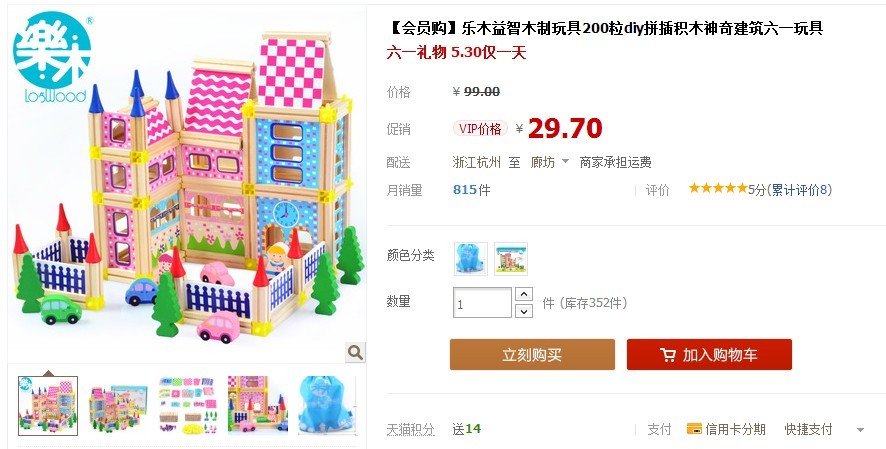This screenshot has width=886, height=449.
Task: Increase quantity with the up arrow
Action: tap(524, 294)
